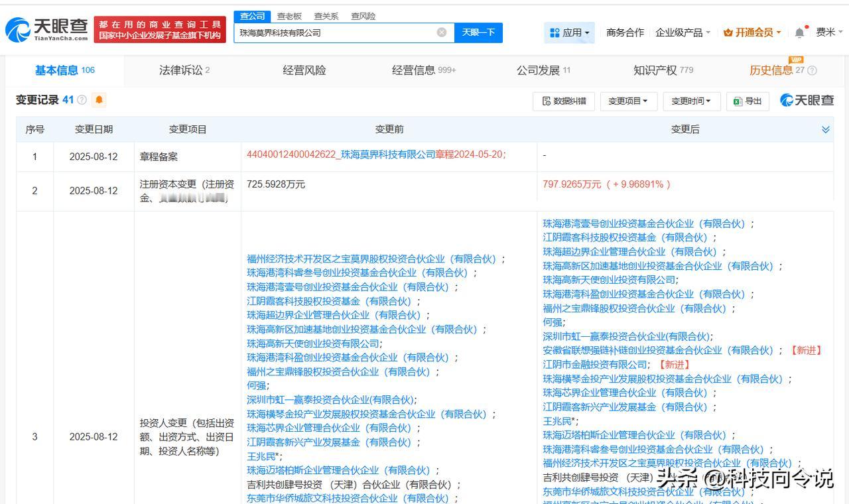Switch to 公司发展 tab
The width and height of the screenshot is (849, 504).
pyautogui.click(x=543, y=70)
